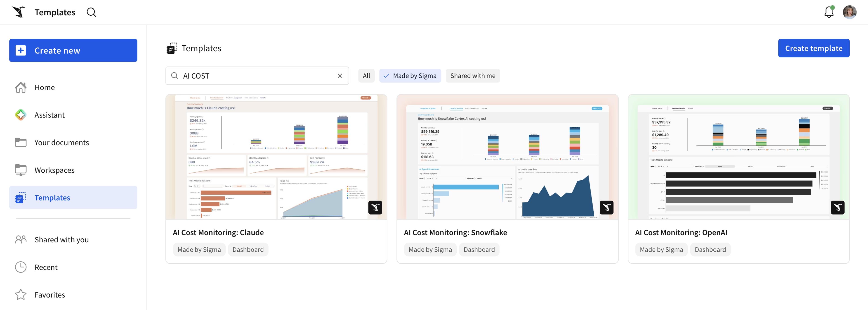The image size is (868, 310).
Task: Click Sigma badge on Snowflake template
Action: point(606,207)
